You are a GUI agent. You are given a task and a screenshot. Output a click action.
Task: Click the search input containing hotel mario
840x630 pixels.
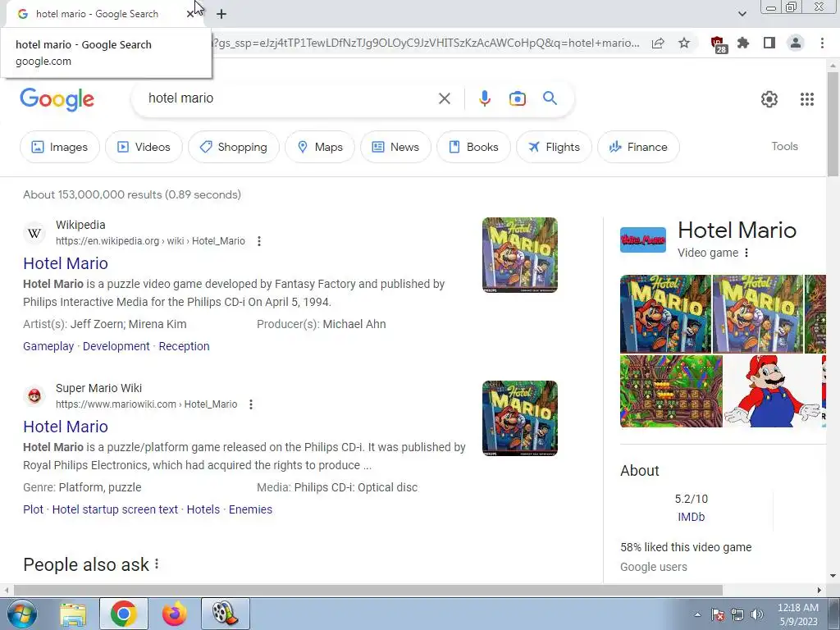pyautogui.click(x=290, y=98)
